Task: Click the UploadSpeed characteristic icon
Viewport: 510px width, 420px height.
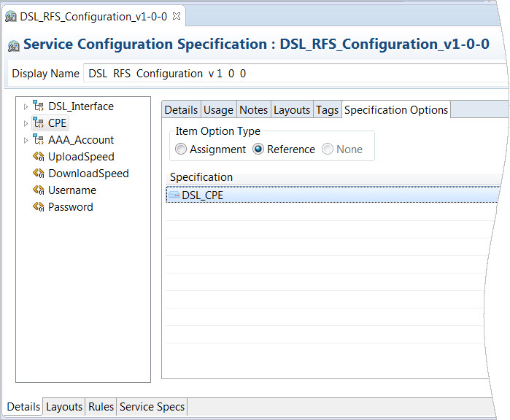Action: click(x=39, y=157)
